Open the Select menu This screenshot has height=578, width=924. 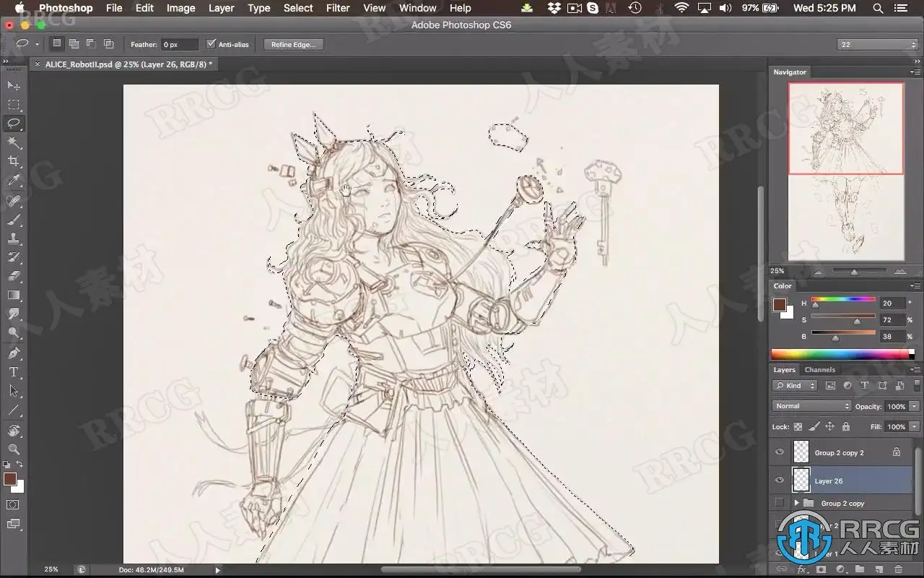(x=298, y=8)
